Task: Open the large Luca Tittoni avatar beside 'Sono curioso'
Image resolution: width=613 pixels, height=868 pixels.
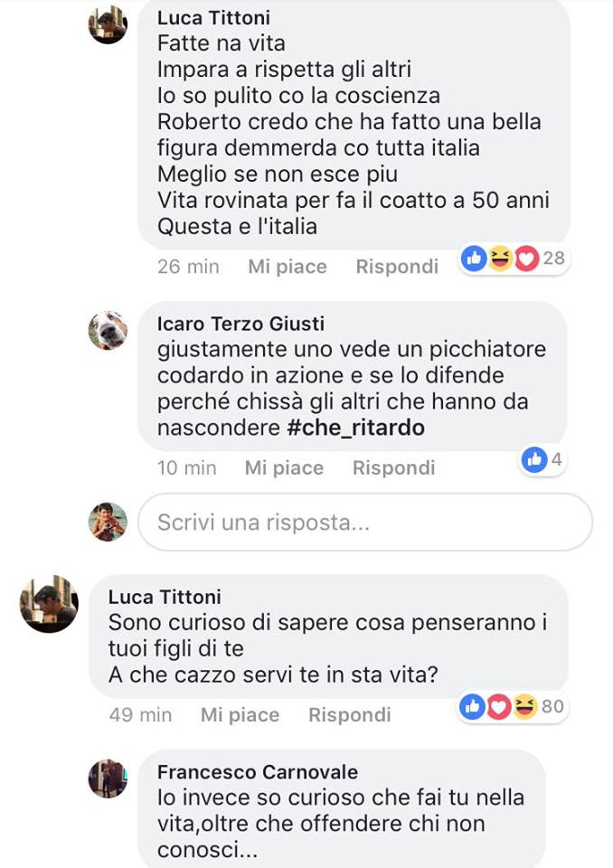Action: click(x=50, y=604)
